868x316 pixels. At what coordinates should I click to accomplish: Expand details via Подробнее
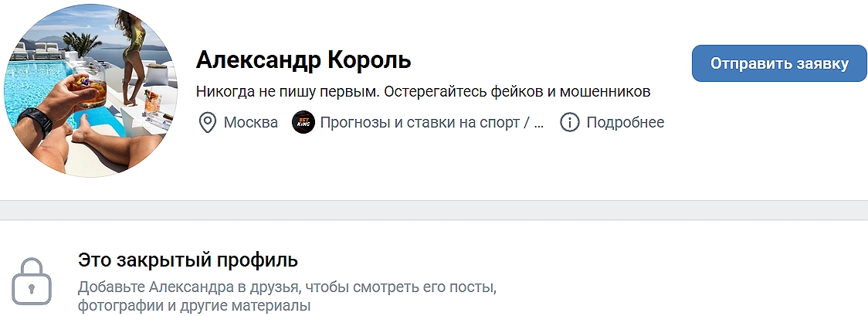point(625,122)
